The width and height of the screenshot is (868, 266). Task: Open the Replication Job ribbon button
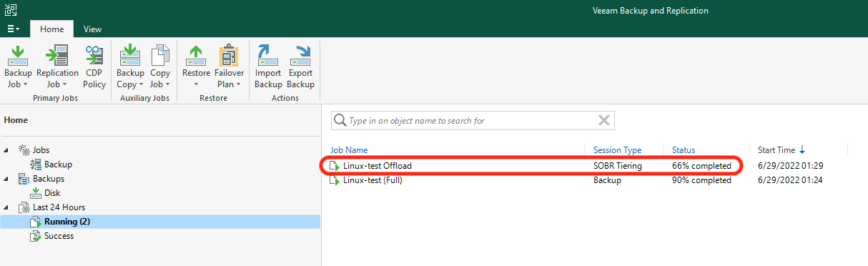pyautogui.click(x=57, y=66)
